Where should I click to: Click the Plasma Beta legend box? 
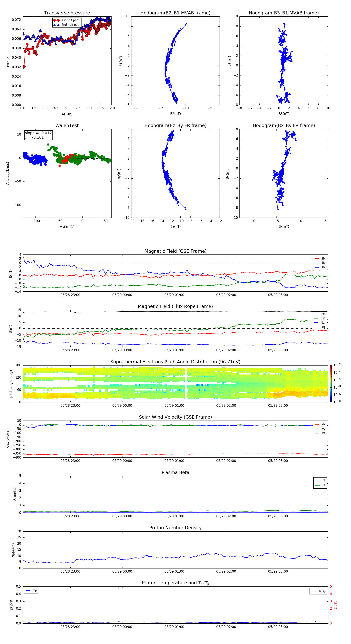(320, 483)
